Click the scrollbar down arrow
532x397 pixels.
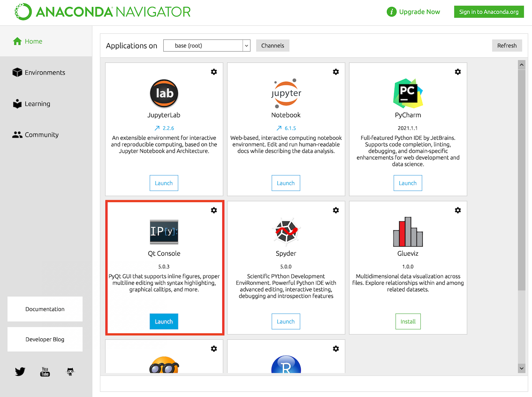[x=521, y=369]
